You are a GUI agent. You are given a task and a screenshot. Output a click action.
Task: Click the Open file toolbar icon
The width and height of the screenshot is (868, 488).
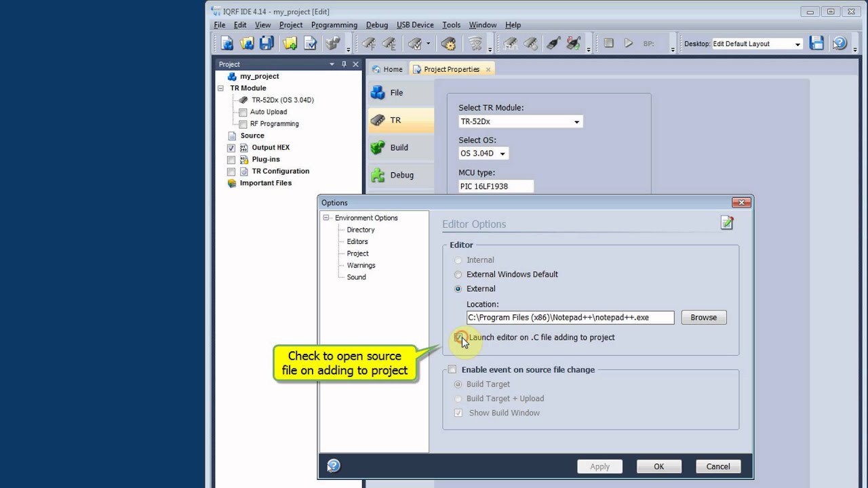(x=247, y=43)
